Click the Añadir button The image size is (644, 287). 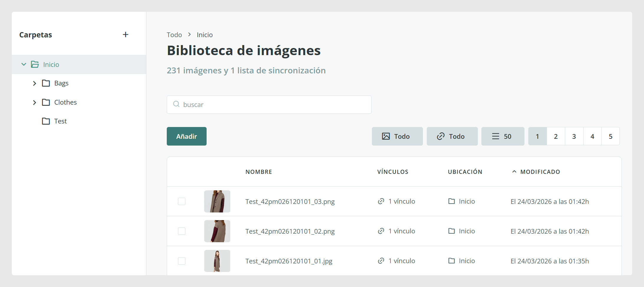click(187, 136)
